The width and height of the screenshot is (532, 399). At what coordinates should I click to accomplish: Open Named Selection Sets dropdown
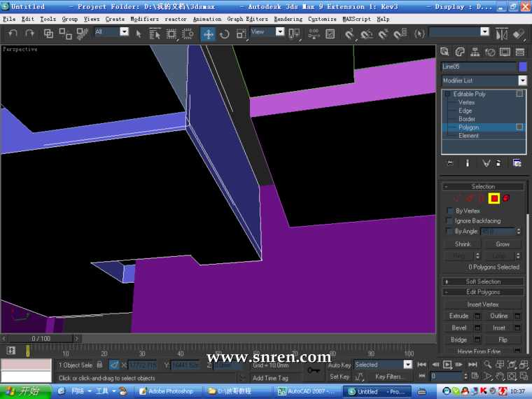(x=485, y=31)
